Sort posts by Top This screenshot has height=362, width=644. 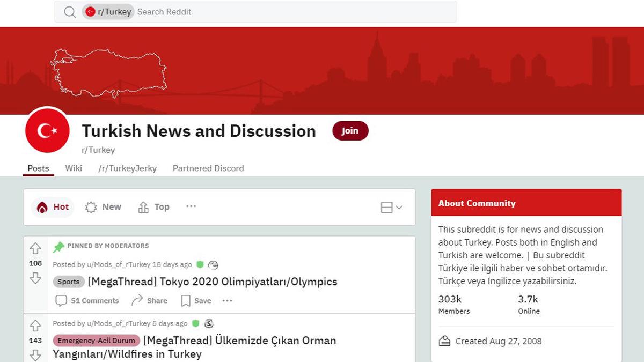(154, 207)
